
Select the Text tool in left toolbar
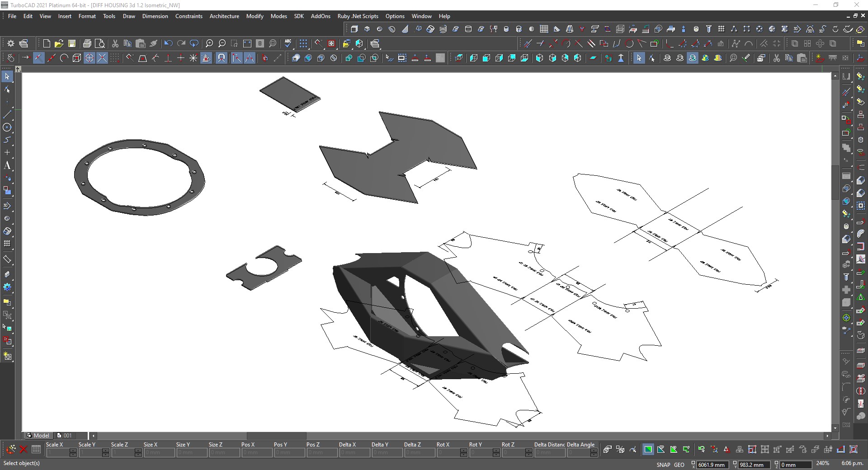click(7, 166)
